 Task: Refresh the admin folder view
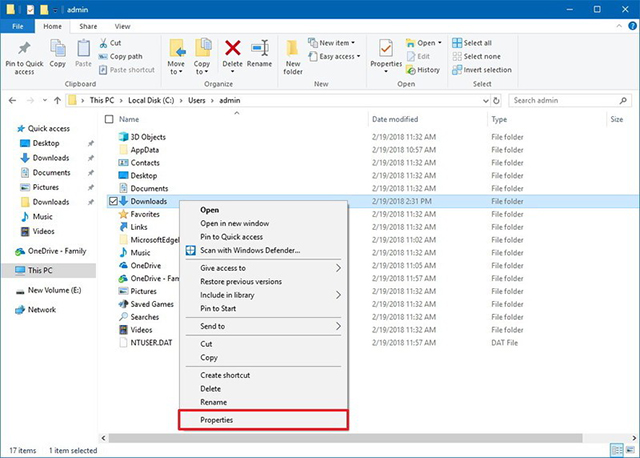click(496, 100)
